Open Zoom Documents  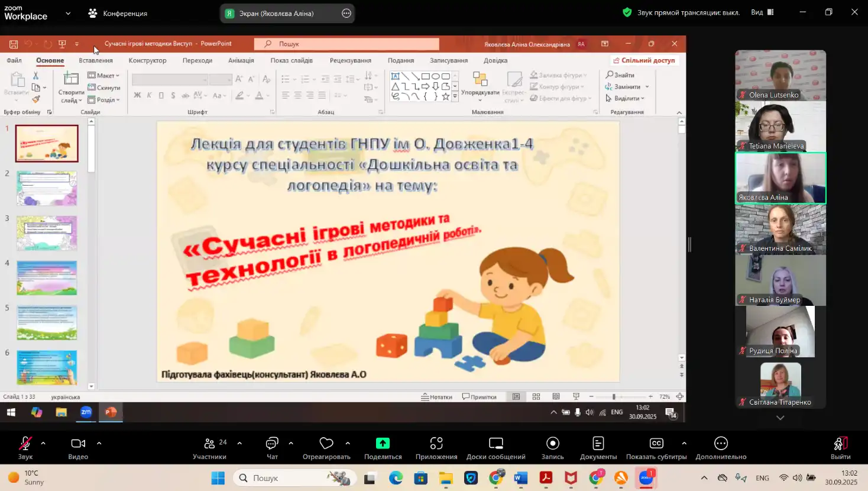click(x=598, y=444)
